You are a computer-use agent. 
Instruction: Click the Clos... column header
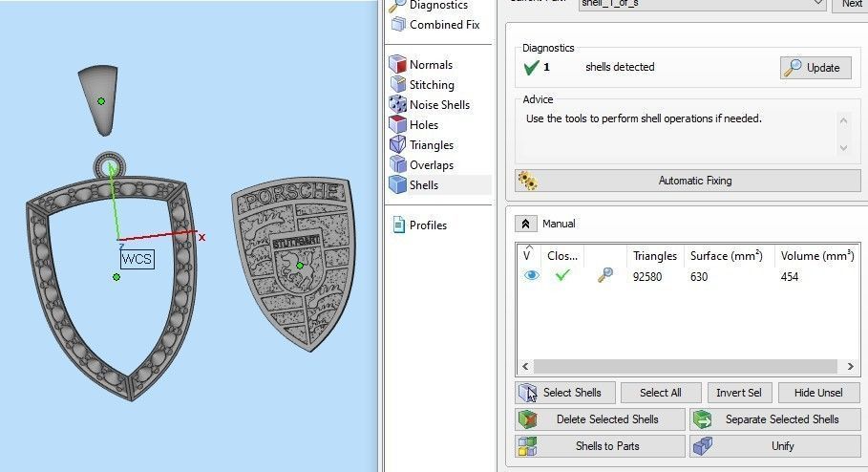[561, 256]
